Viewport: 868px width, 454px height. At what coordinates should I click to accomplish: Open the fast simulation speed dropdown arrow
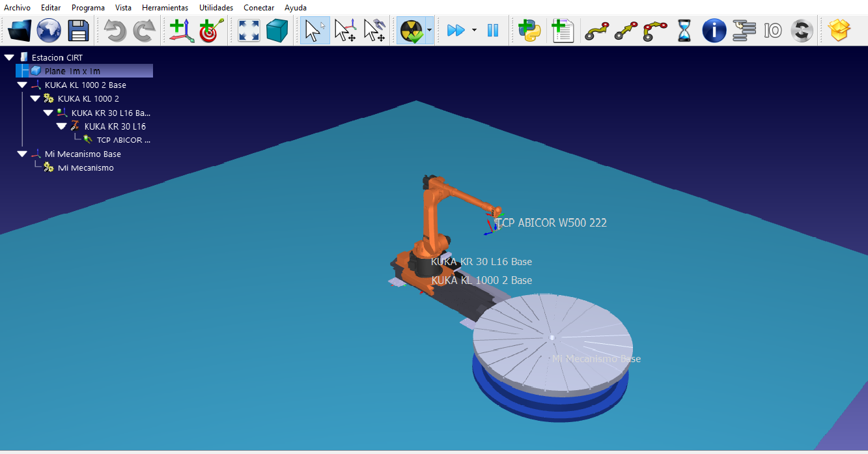[474, 31]
